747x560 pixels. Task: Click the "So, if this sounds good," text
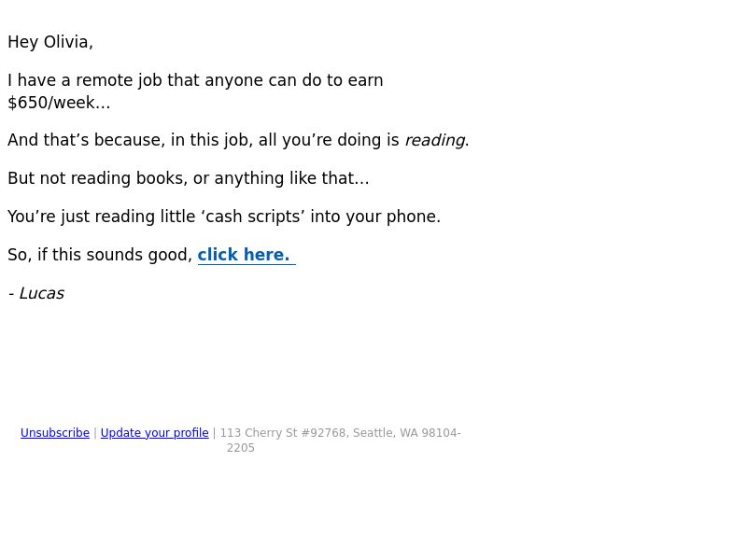pos(100,255)
